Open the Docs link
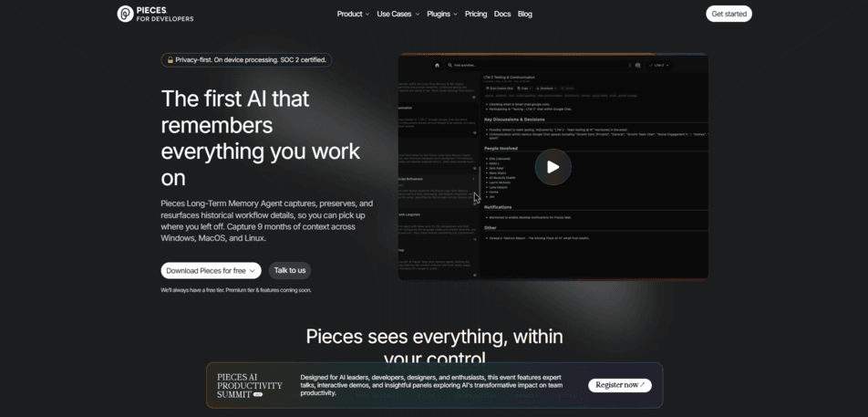Image resolution: width=868 pixels, height=417 pixels. [502, 14]
